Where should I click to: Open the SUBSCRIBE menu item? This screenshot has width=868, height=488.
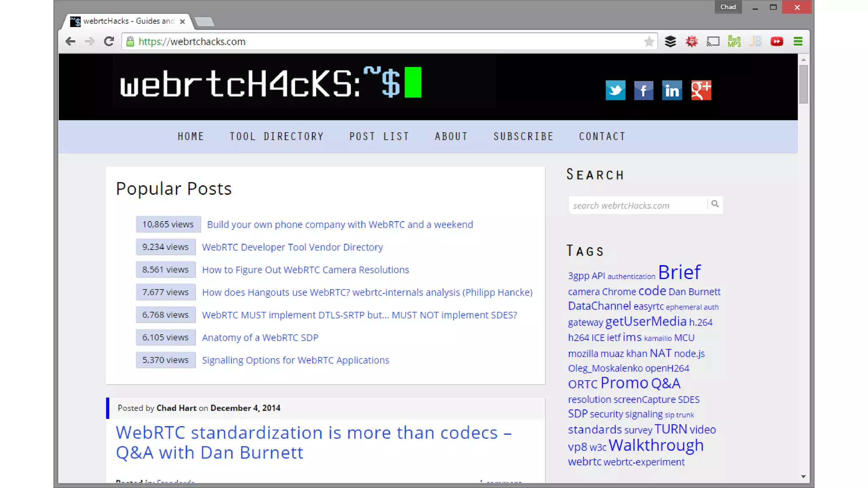click(x=523, y=136)
